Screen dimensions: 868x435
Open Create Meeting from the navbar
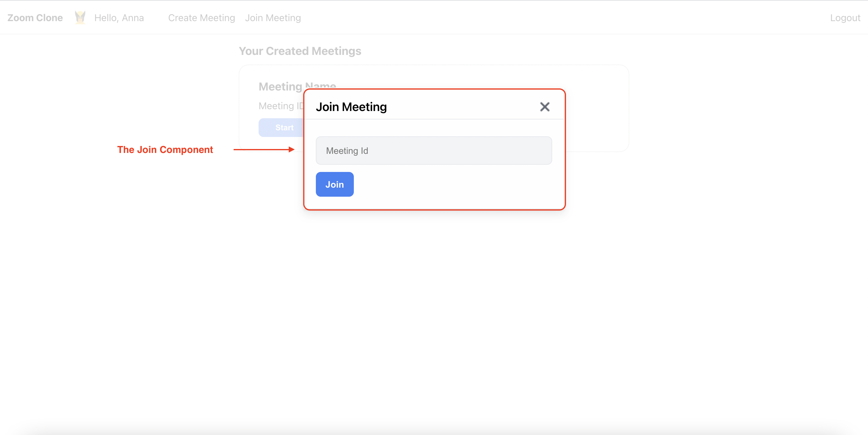coord(202,18)
